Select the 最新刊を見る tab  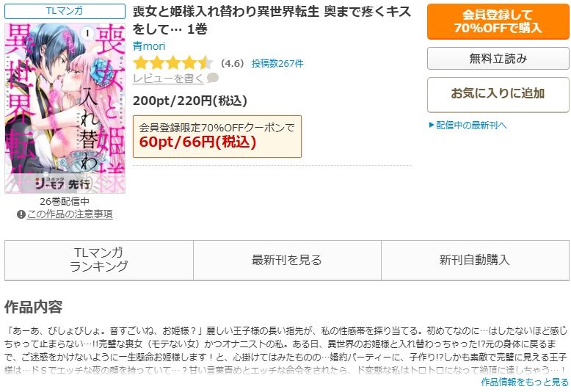[287, 260]
